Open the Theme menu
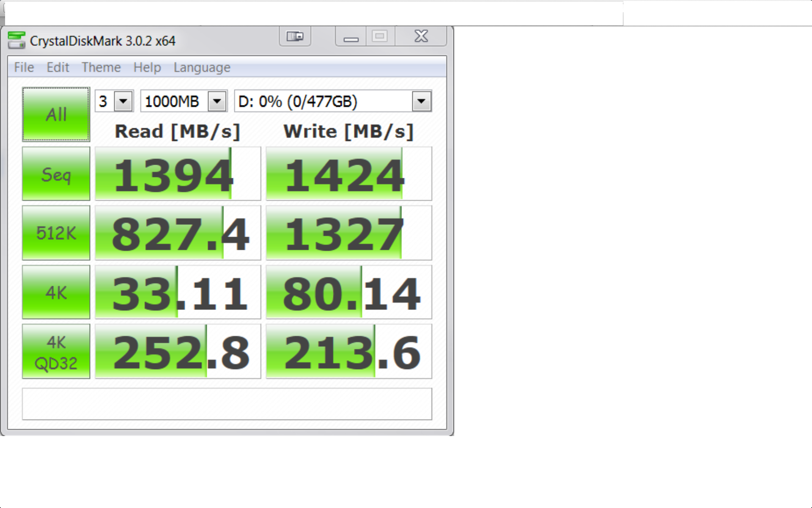 click(101, 67)
